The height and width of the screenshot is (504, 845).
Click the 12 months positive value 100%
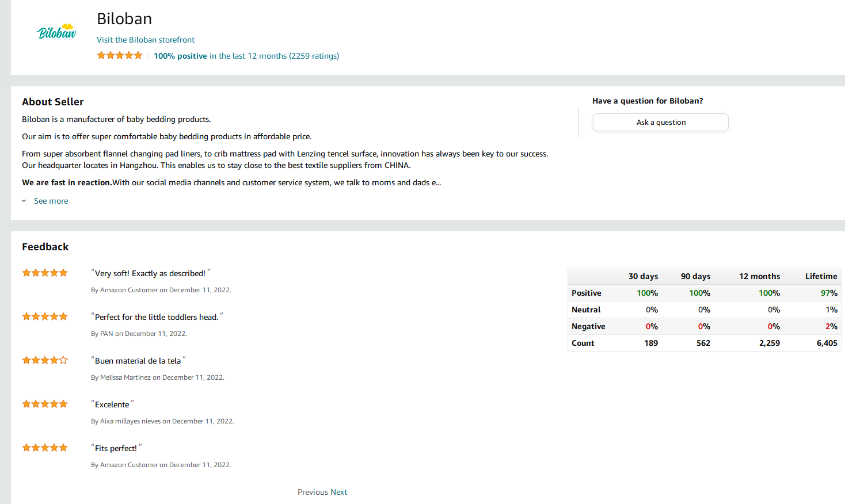[769, 293]
